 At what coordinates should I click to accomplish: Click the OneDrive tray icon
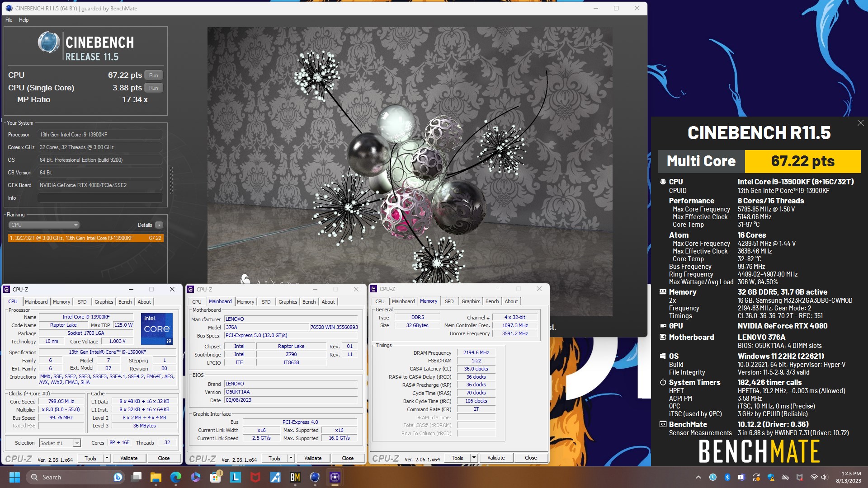pos(785,477)
